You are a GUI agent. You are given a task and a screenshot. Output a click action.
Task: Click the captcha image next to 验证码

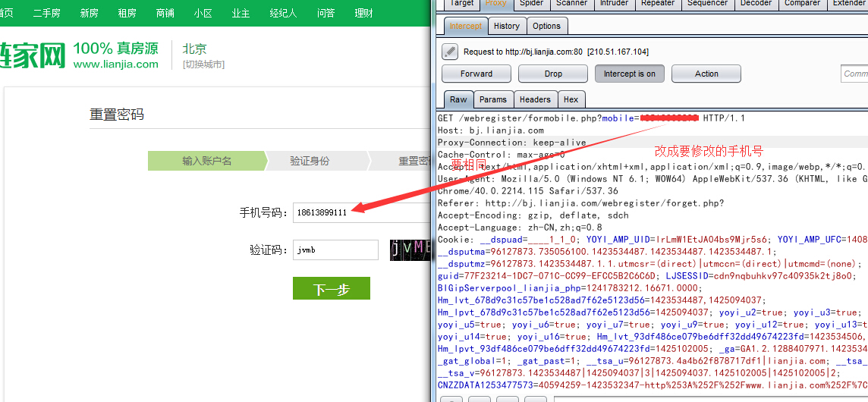tap(410, 250)
